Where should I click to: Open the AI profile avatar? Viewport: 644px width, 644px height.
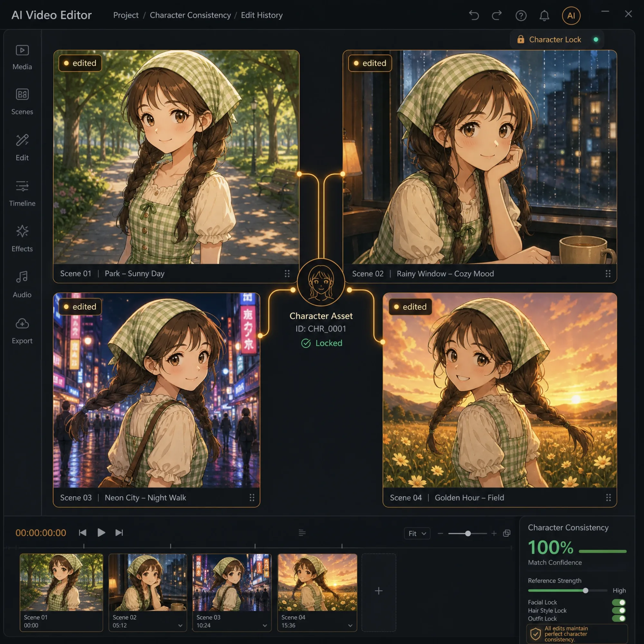[571, 16]
